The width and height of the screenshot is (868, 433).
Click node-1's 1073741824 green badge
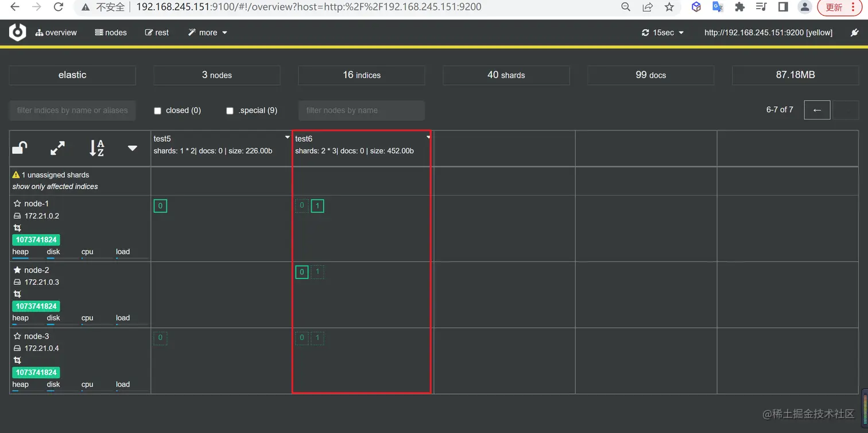(x=36, y=239)
